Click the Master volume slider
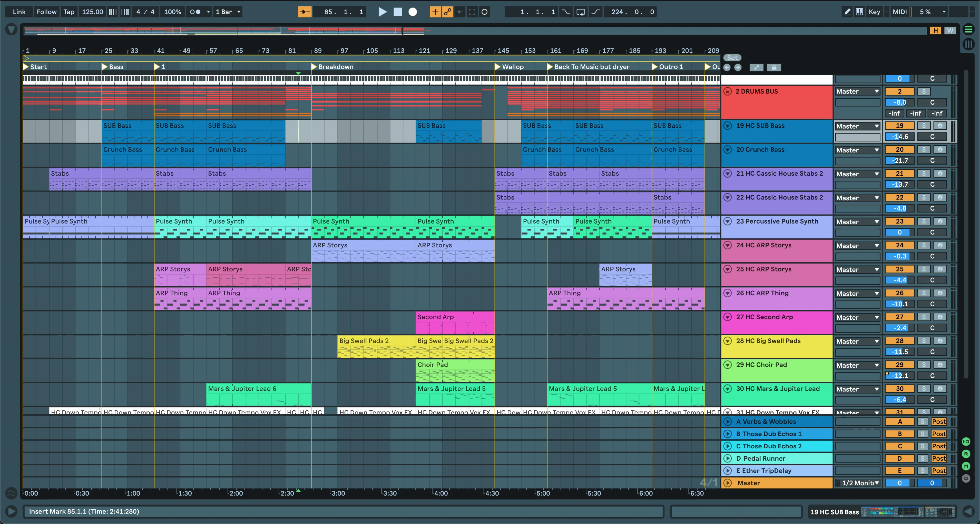Image resolution: width=980 pixels, height=524 pixels. coord(899,483)
